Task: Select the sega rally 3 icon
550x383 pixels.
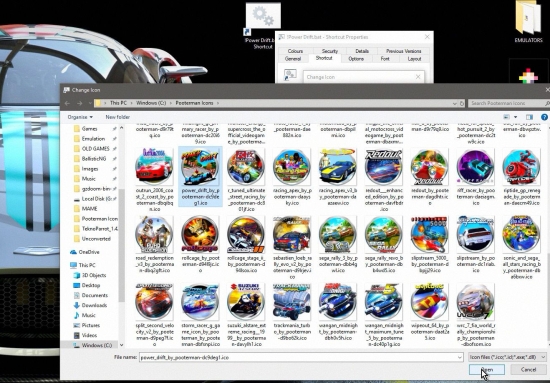Action: click(x=337, y=244)
